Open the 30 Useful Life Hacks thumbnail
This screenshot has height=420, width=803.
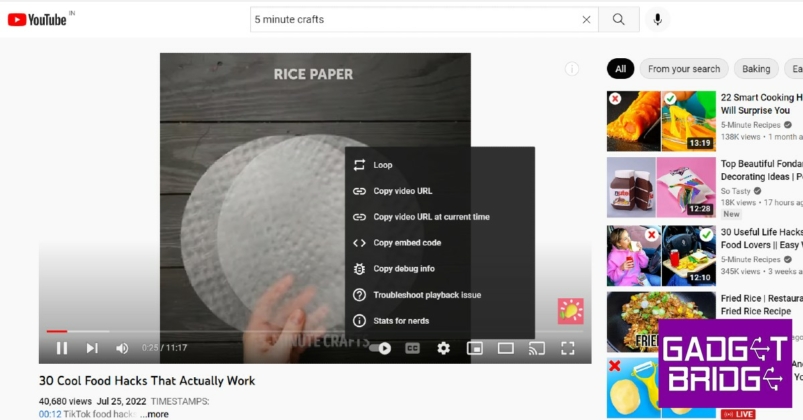click(x=661, y=256)
